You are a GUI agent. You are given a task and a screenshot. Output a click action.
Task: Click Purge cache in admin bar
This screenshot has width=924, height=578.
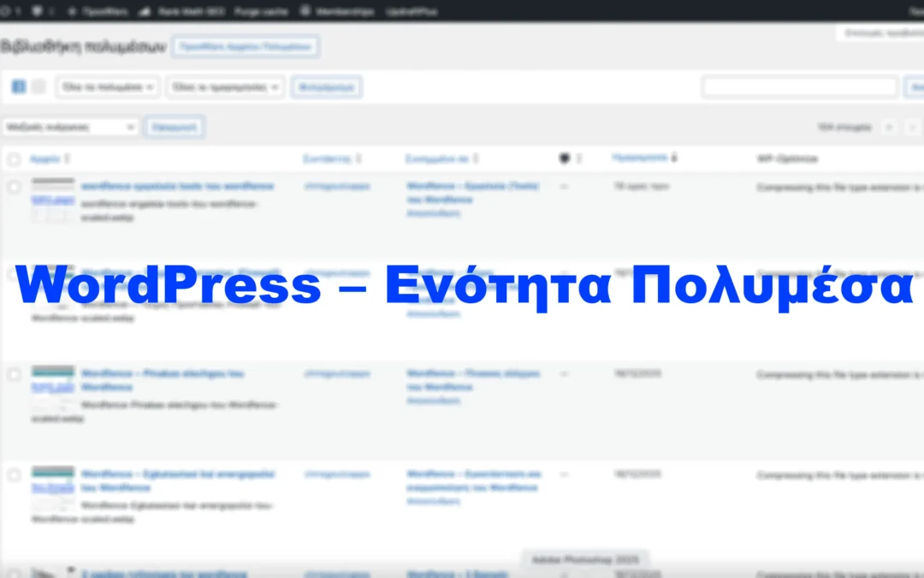(x=261, y=11)
